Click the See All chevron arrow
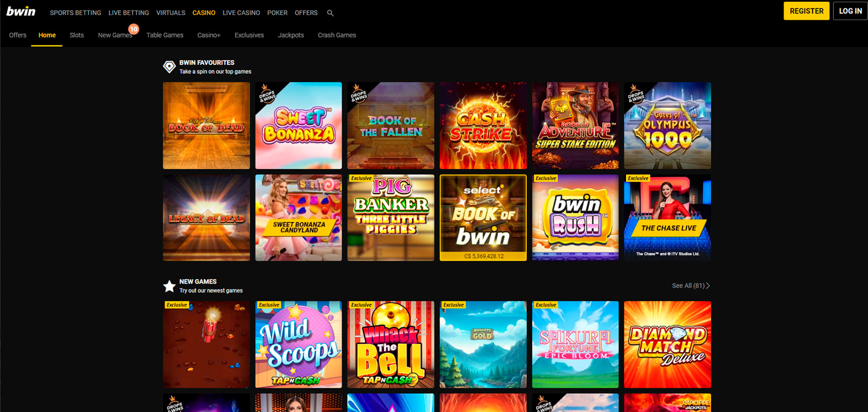 point(708,286)
